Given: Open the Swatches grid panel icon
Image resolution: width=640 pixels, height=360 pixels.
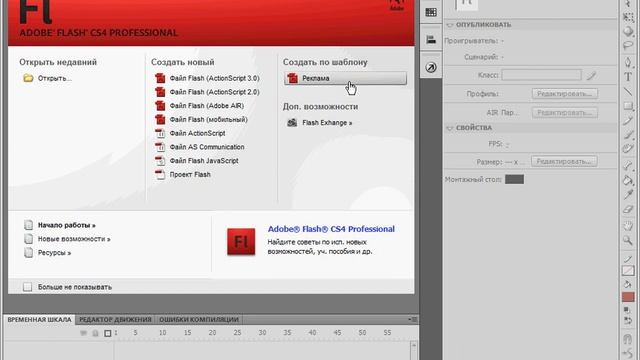Looking at the screenshot, I should click(x=431, y=12).
